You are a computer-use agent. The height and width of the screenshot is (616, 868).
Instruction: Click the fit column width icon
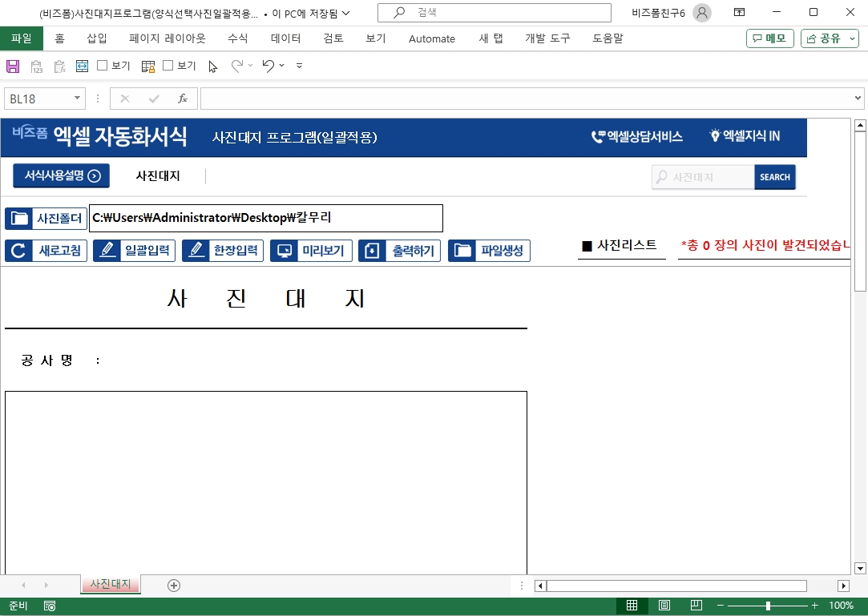pyautogui.click(x=82, y=66)
